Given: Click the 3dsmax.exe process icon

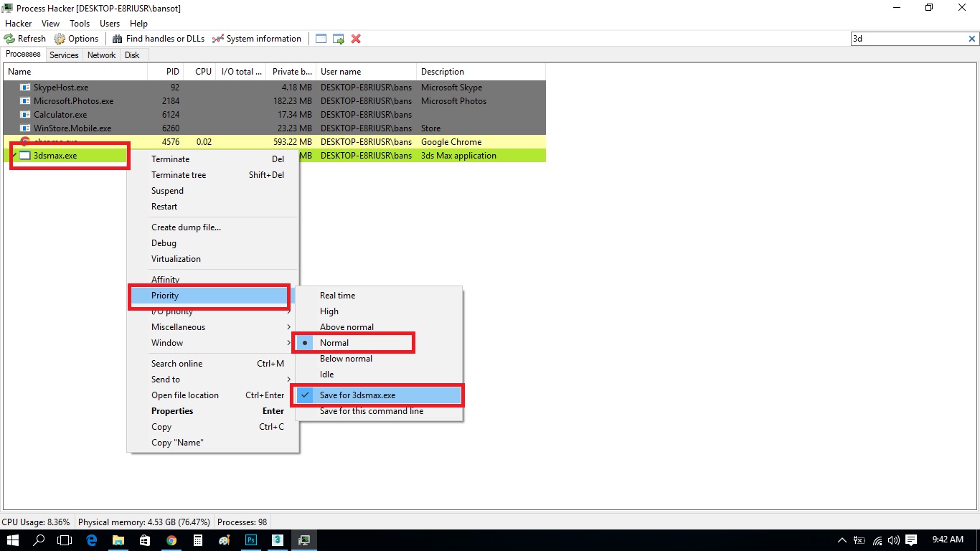Looking at the screenshot, I should (25, 156).
